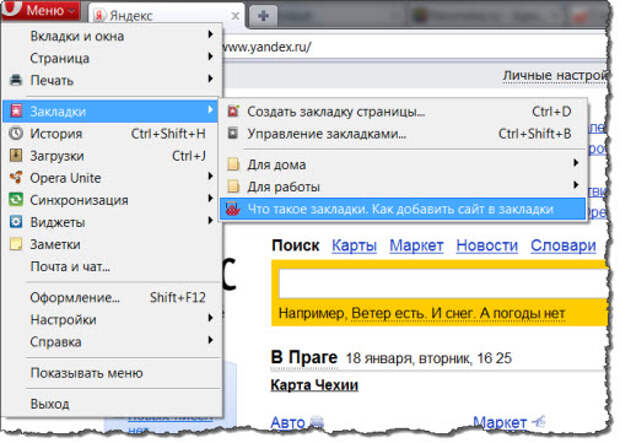
Task: Click the highlighted bookmark's site favicon
Action: point(233,208)
